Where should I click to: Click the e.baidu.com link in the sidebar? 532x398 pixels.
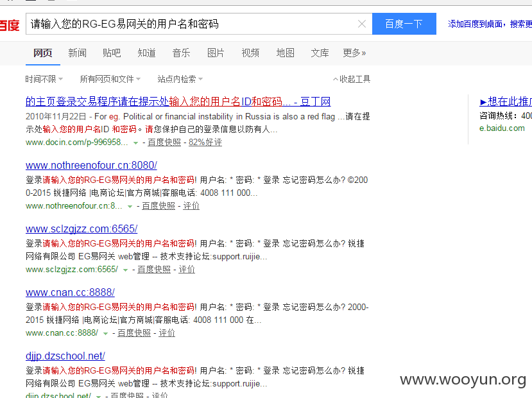click(x=502, y=128)
